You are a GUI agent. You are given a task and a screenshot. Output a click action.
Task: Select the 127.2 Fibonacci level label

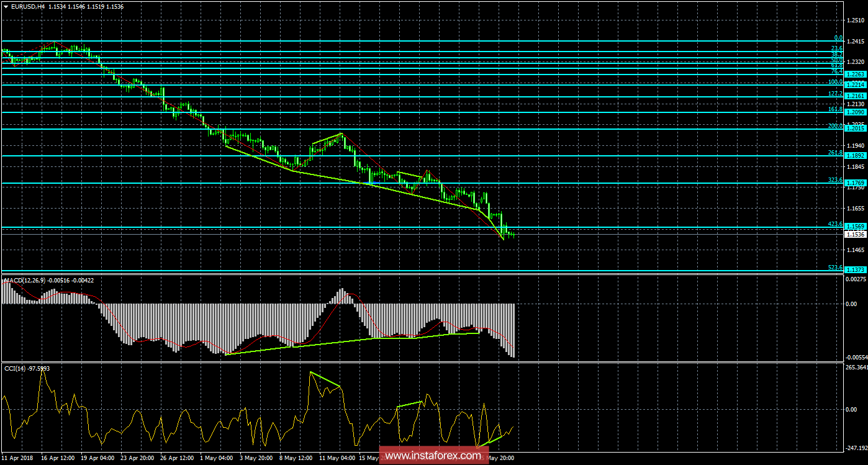coord(835,94)
